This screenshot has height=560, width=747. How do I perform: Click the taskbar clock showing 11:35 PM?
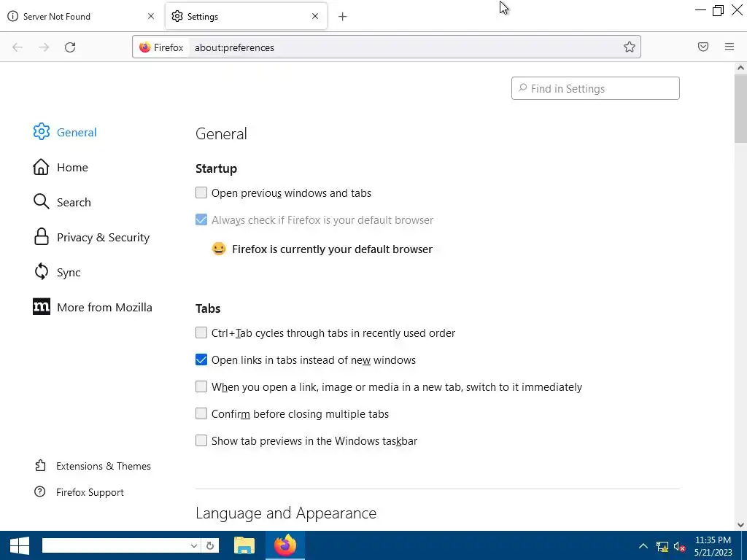coord(713,540)
